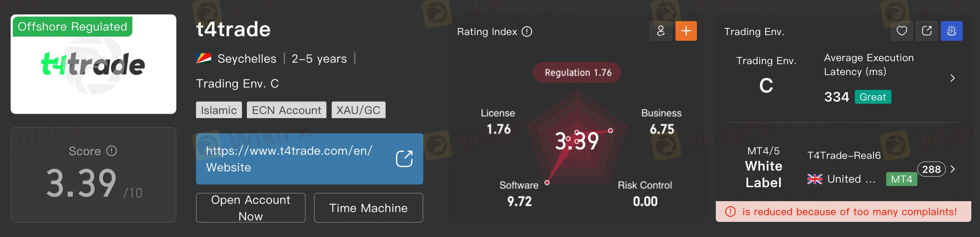Screen dimensions: 980x237
Task: Click the external link icon on the website banner
Action: click(x=404, y=159)
